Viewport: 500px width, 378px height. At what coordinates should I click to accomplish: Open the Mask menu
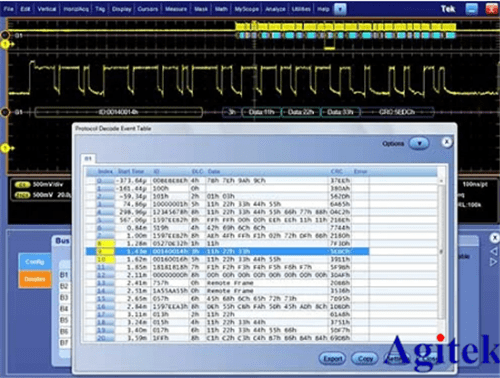tap(201, 9)
